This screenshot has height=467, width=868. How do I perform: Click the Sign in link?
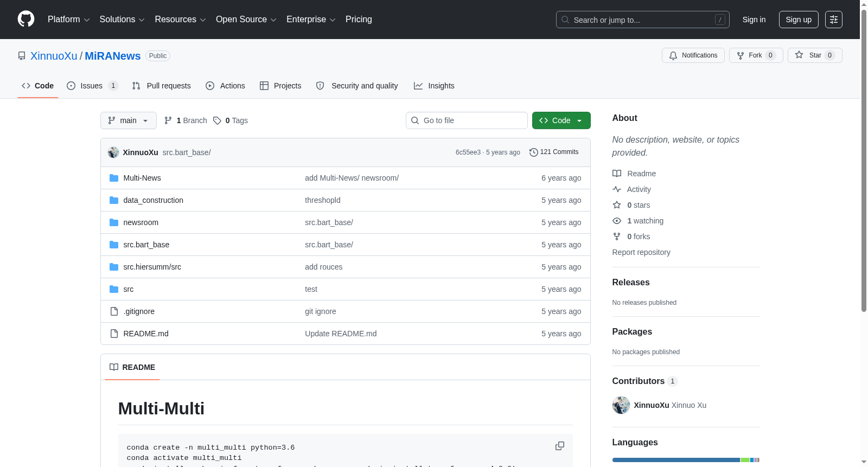(754, 20)
